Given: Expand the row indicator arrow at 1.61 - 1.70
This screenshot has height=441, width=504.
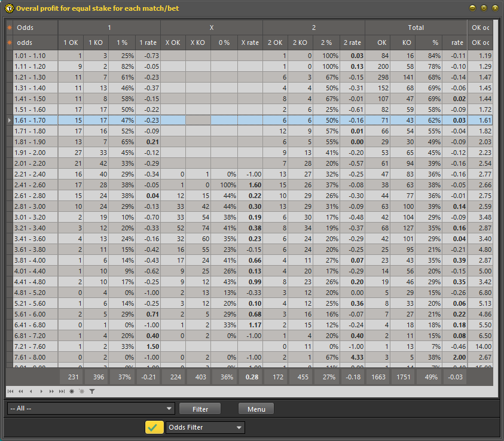Looking at the screenshot, I should 9,120.
